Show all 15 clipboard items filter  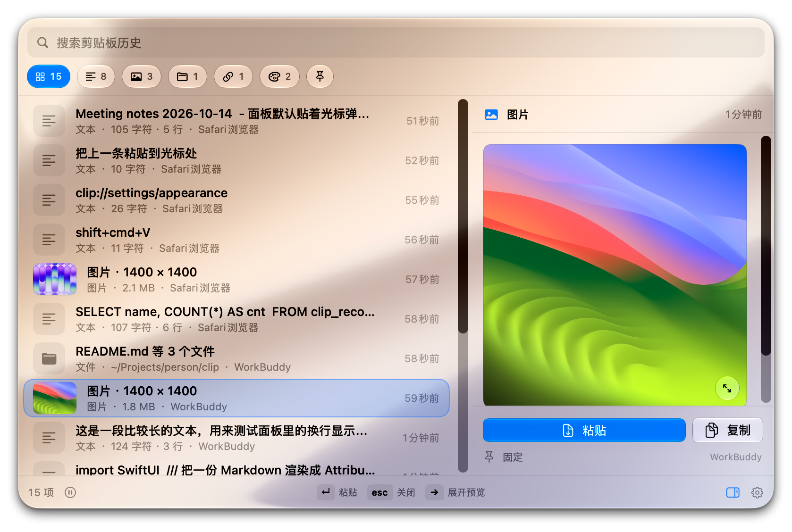click(x=49, y=76)
